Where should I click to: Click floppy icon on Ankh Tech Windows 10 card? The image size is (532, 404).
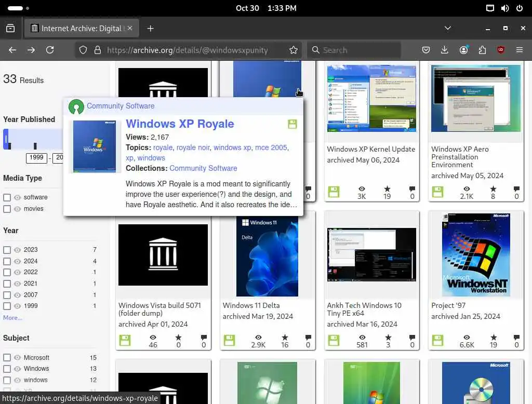click(x=334, y=340)
